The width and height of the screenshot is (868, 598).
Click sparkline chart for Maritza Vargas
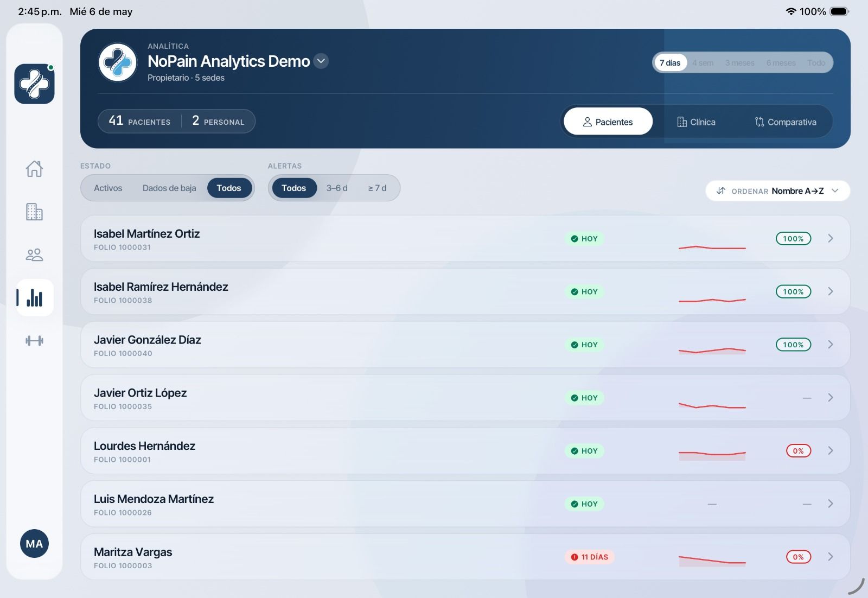click(712, 561)
